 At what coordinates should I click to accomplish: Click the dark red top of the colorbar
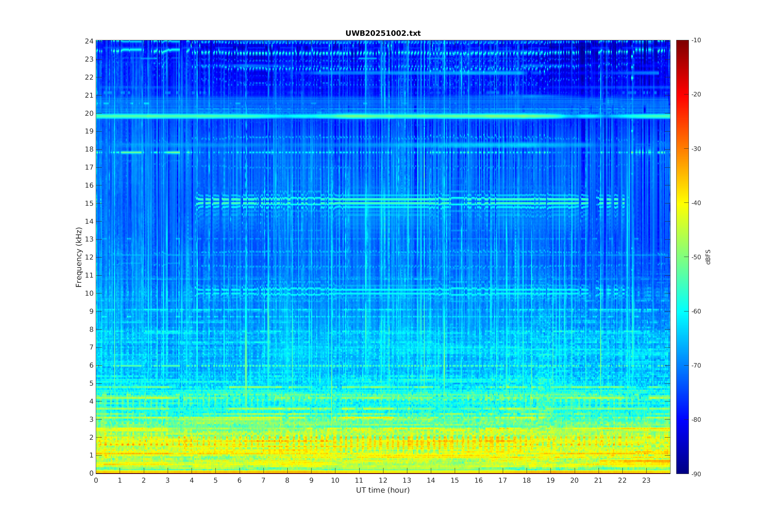pos(682,43)
